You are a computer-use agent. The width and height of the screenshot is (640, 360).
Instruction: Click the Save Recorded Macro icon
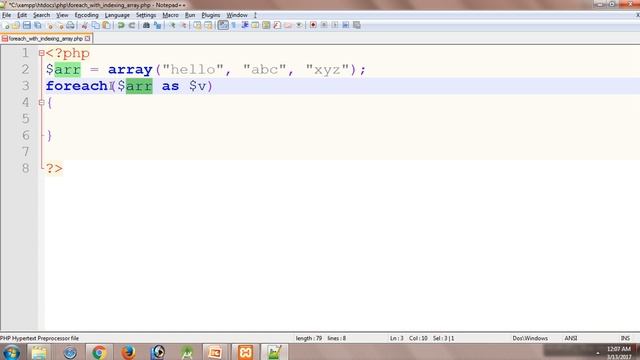[357, 25]
